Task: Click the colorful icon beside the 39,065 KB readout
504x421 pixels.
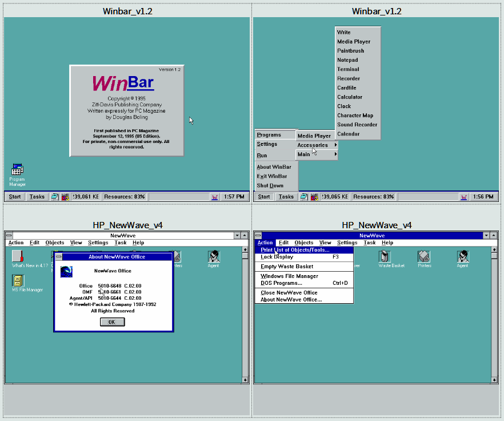Action: [x=314, y=197]
